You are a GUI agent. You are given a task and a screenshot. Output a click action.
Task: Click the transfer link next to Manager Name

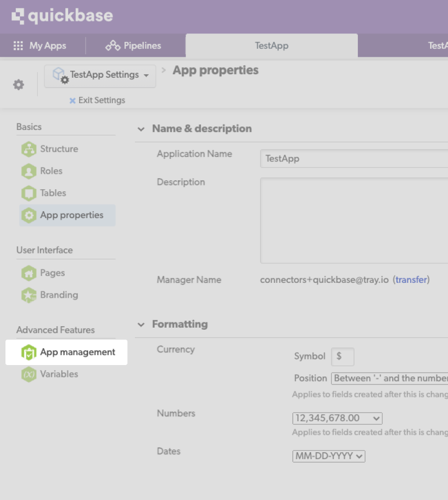(x=411, y=280)
